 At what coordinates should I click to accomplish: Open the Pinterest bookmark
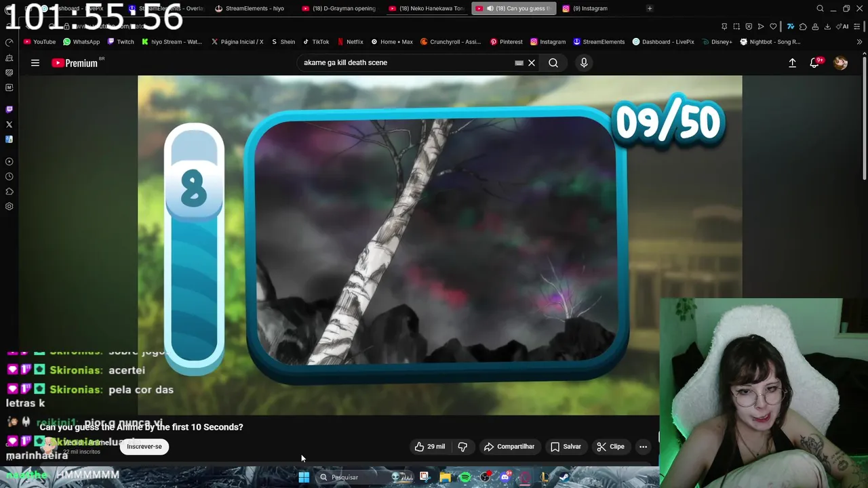point(506,42)
